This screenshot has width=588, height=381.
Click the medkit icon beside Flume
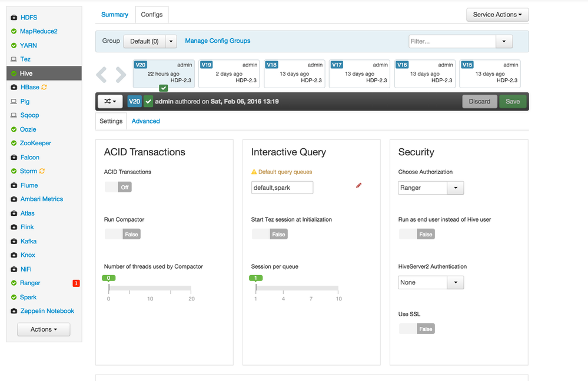14,185
